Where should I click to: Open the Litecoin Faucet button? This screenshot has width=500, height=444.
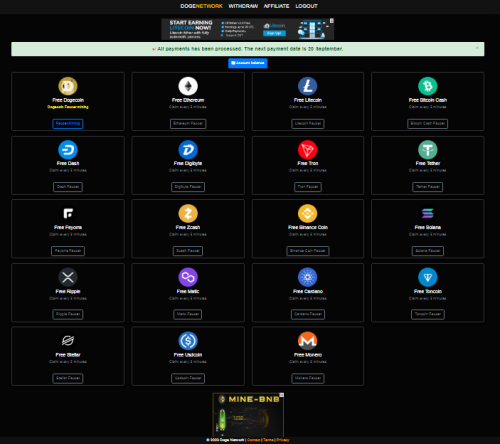[x=308, y=124]
